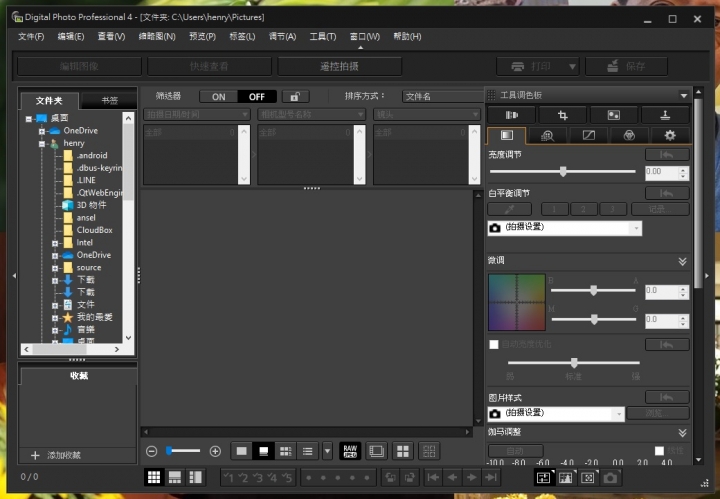Viewport: 720px width, 499px height.
Task: Open the 排序方式 文件名 dropdown
Action: (x=443, y=96)
